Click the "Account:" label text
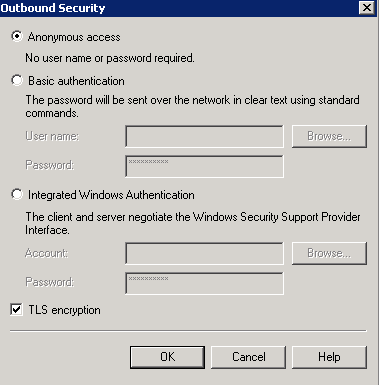 (x=46, y=253)
